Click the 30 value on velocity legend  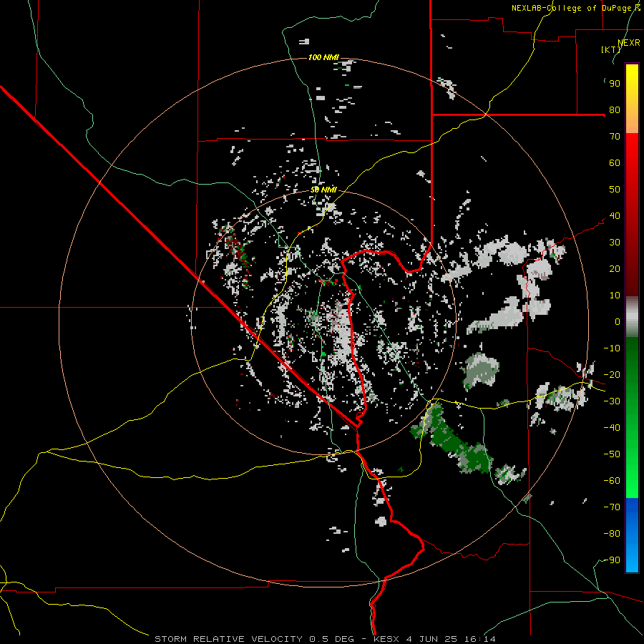(615, 243)
